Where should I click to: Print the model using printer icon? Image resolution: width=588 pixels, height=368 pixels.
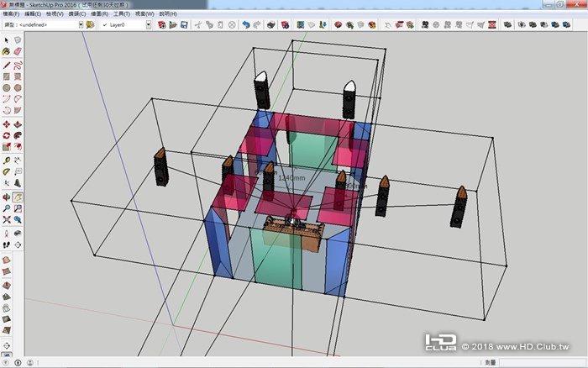pos(271,24)
